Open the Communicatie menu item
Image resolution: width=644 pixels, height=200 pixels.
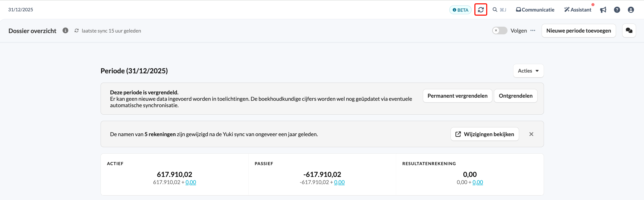[x=535, y=10]
